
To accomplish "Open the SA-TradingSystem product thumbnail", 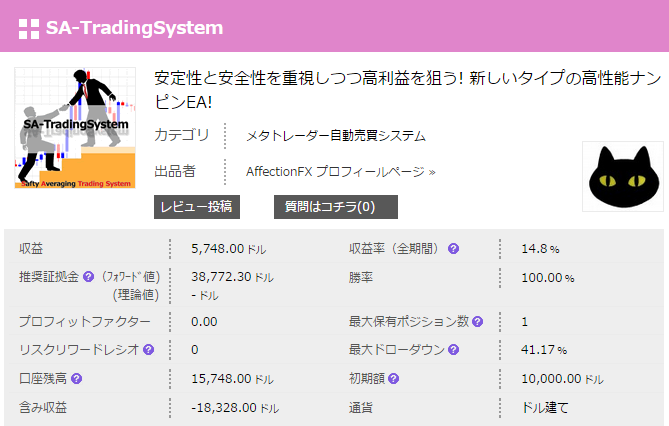I will click(x=75, y=128).
